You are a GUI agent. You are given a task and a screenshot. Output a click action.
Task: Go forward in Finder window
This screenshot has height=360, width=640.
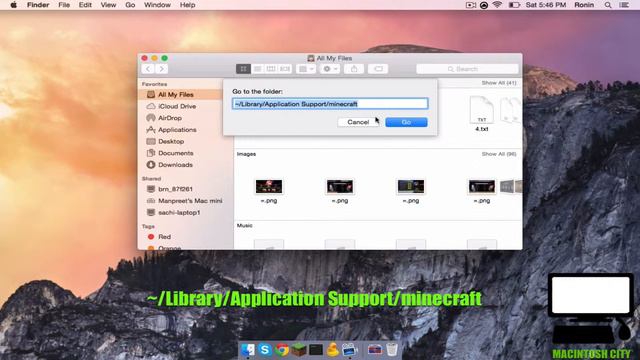click(162, 69)
